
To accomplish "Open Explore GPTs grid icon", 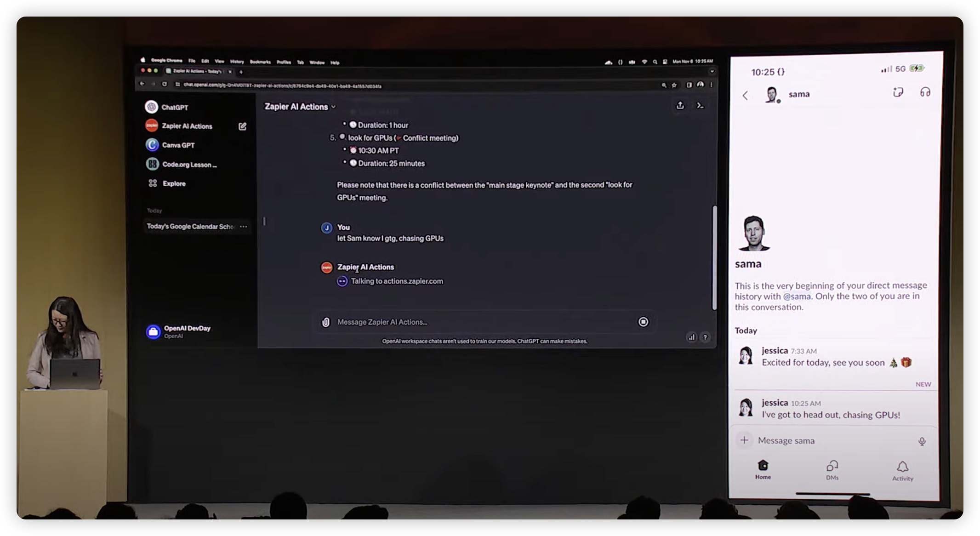I will [153, 183].
